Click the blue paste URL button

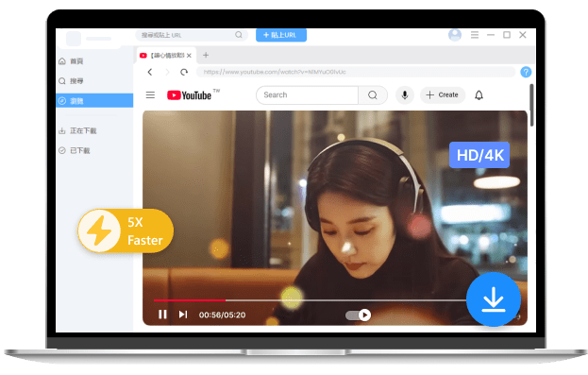pos(281,35)
